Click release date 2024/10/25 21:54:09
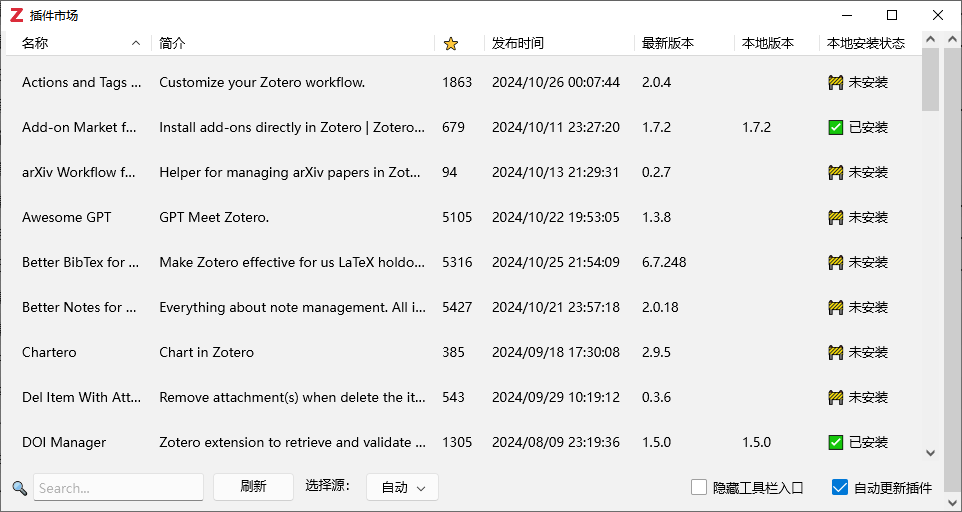 (x=556, y=262)
